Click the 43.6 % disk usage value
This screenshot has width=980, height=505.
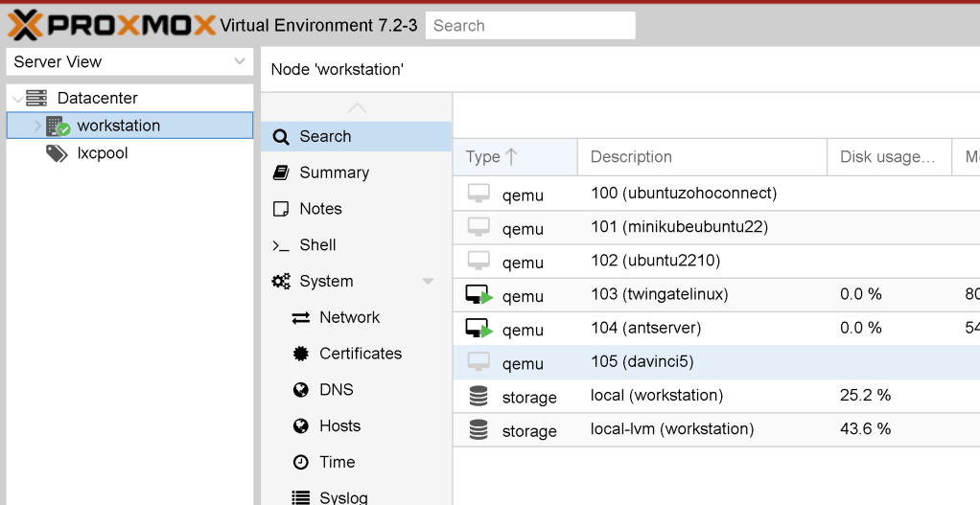[865, 429]
